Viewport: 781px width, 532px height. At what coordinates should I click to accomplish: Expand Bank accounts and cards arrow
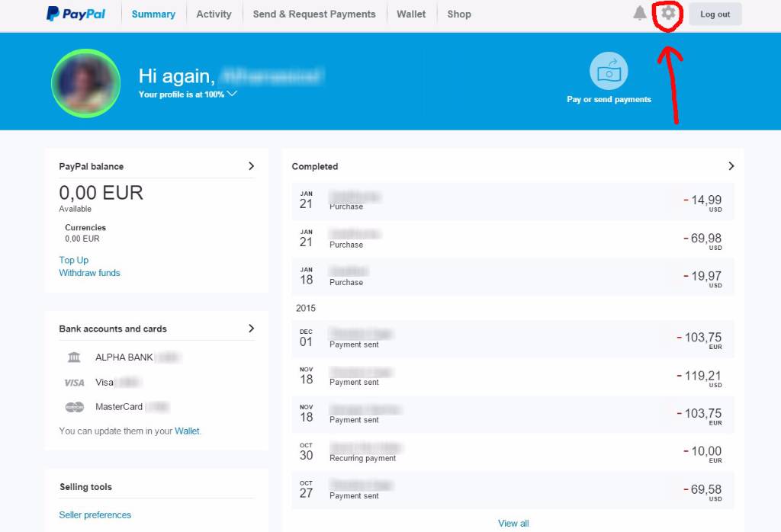(x=251, y=328)
